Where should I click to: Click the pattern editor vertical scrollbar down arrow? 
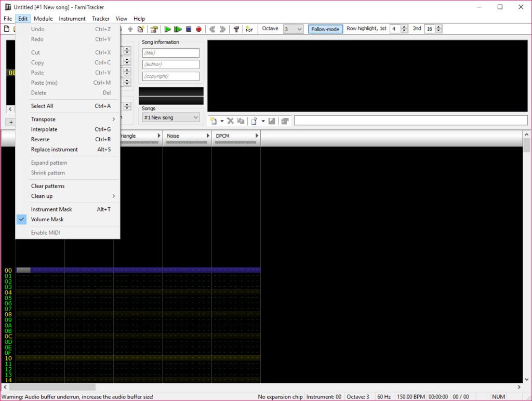[x=527, y=380]
